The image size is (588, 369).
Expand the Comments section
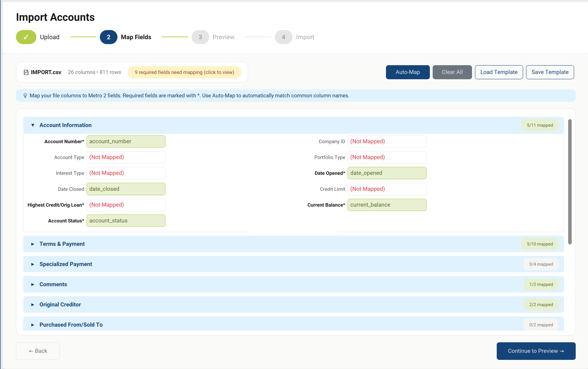click(293, 284)
